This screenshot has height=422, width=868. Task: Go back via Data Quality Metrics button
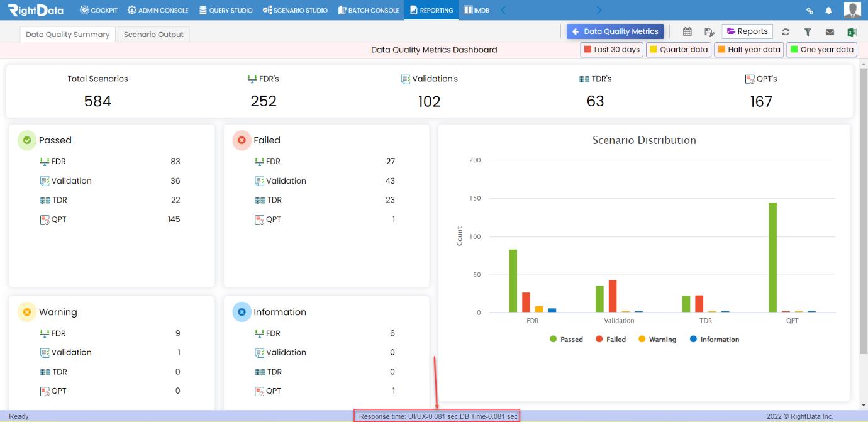(x=615, y=31)
